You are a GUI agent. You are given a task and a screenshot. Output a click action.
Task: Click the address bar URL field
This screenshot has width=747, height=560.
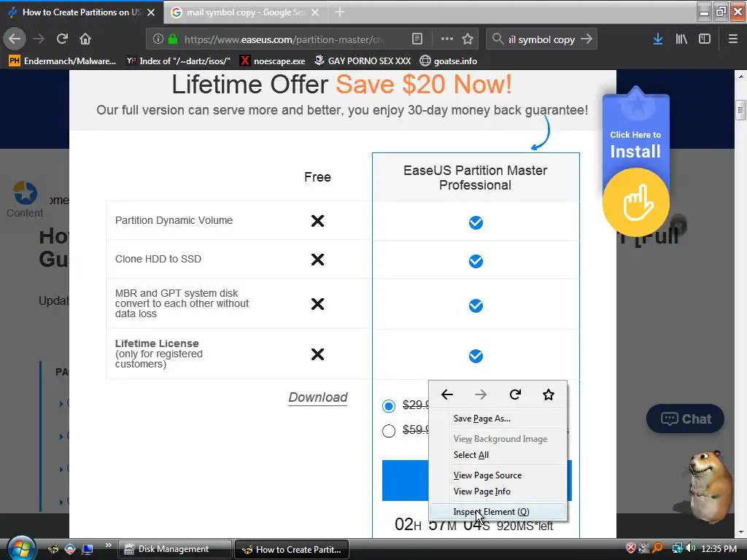click(x=285, y=39)
